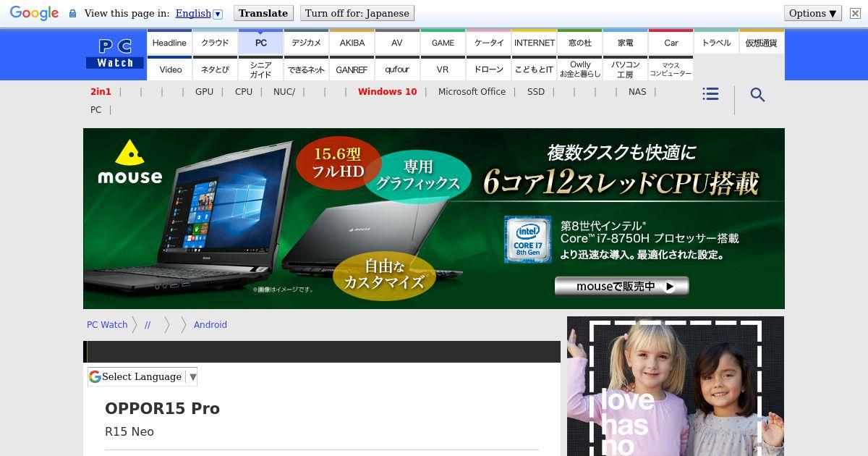
Task: Click the GPU topic link
Action: pos(204,92)
